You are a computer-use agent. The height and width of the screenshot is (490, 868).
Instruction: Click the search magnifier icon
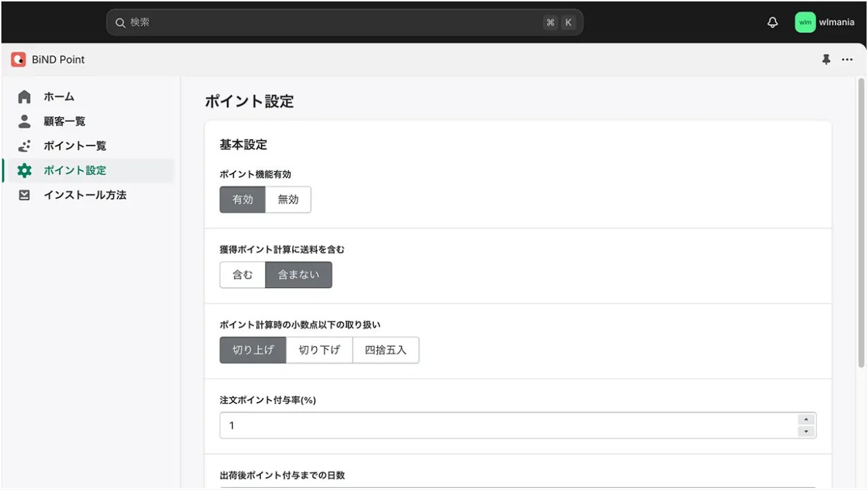pos(120,22)
